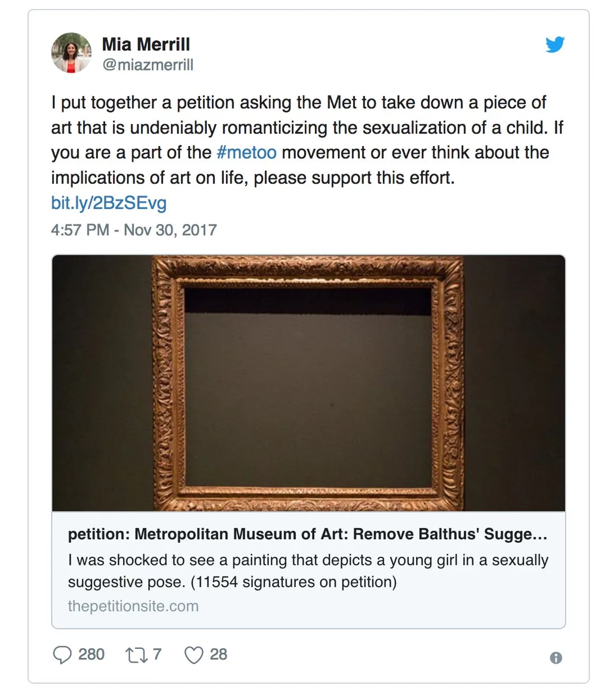Open the bit.ly/2BzSEvg link

(x=109, y=203)
